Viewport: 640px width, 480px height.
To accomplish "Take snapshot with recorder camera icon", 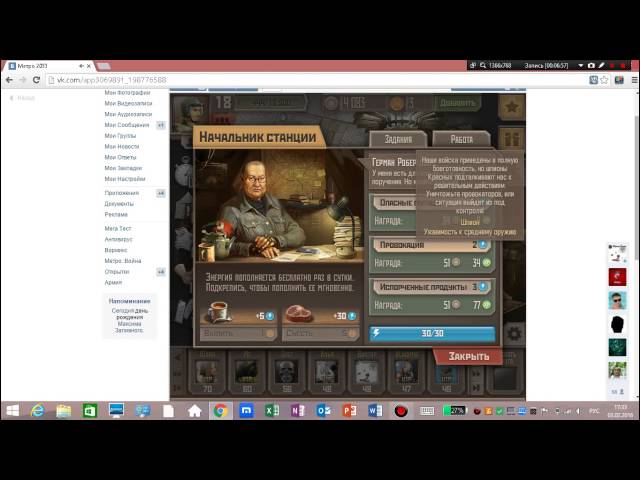I will [x=591, y=65].
